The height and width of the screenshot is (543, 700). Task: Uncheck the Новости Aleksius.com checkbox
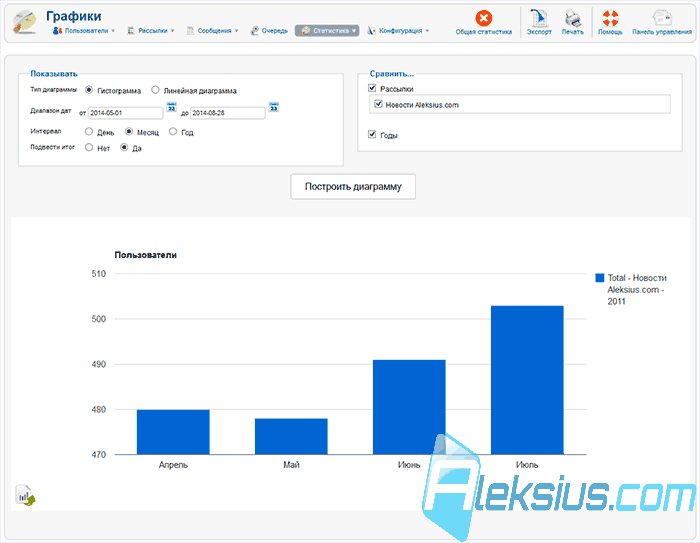point(378,104)
